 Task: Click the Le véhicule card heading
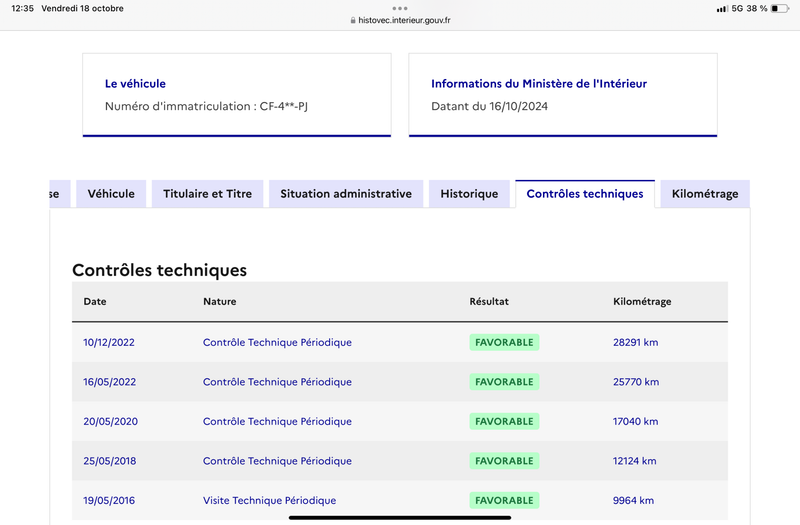(135, 84)
